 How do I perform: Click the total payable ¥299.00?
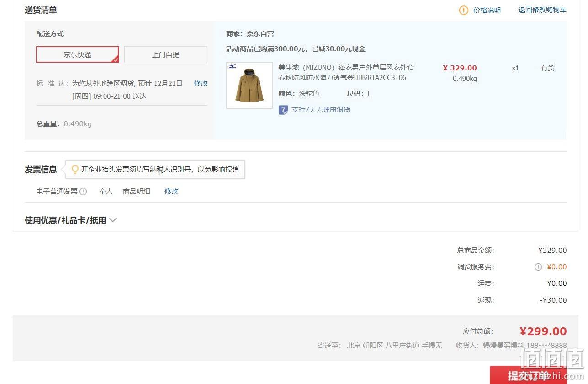coord(543,331)
